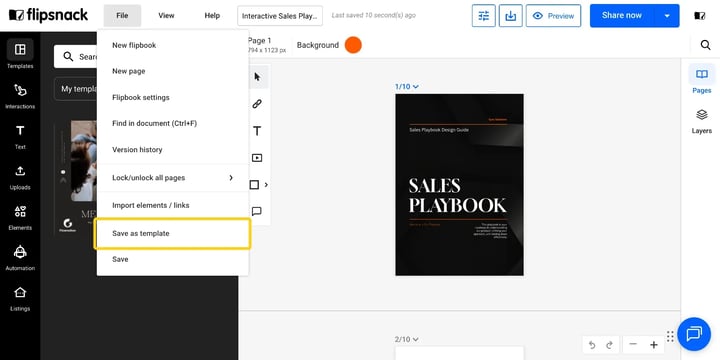The width and height of the screenshot is (720, 360).
Task: Edit the flipbook title field
Action: tap(280, 16)
